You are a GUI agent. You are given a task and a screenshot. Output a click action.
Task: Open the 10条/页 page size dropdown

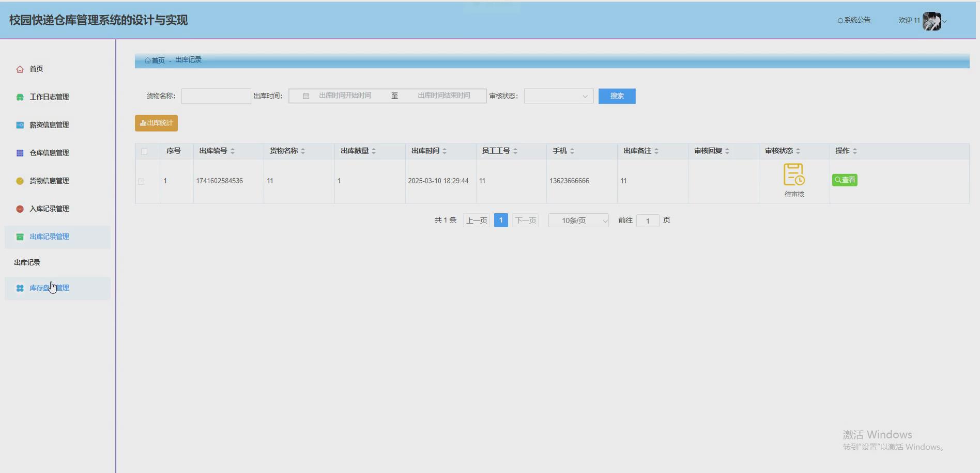point(578,220)
